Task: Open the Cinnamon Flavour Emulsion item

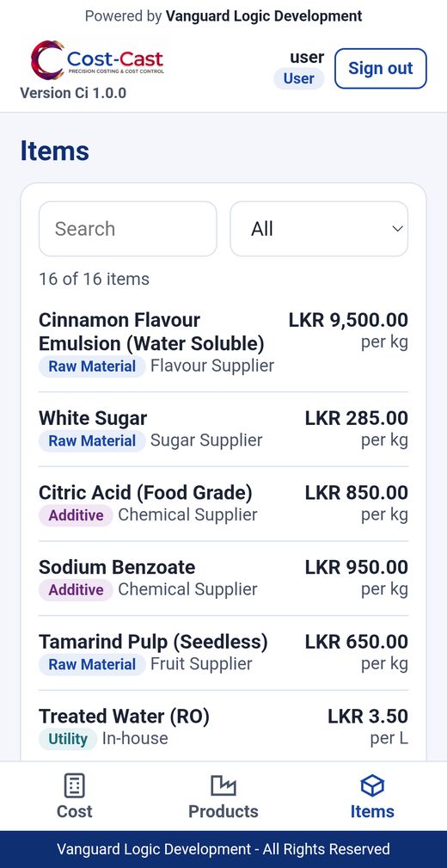Action: (223, 343)
